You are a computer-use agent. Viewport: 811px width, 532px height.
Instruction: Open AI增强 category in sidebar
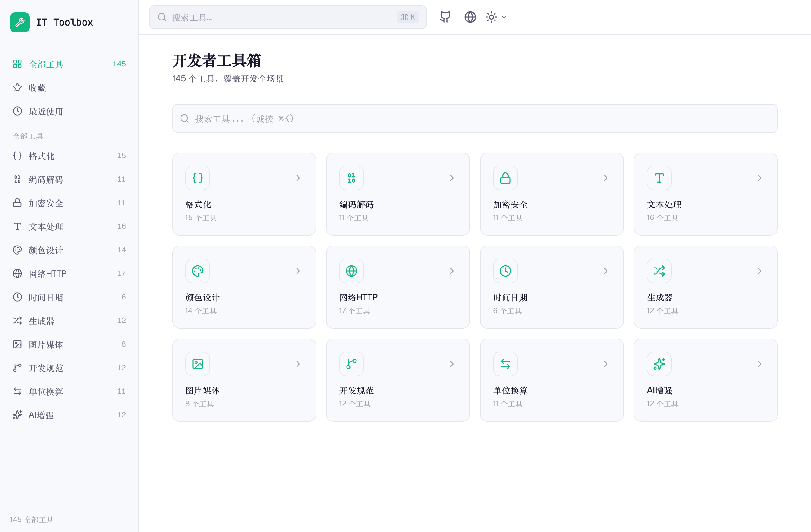69,415
